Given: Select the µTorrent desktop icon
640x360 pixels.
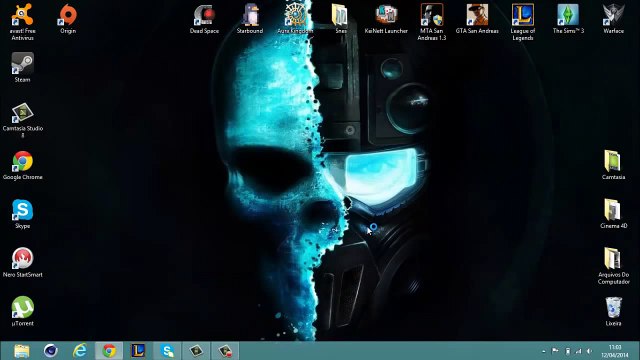Looking at the screenshot, I should pyautogui.click(x=22, y=311).
